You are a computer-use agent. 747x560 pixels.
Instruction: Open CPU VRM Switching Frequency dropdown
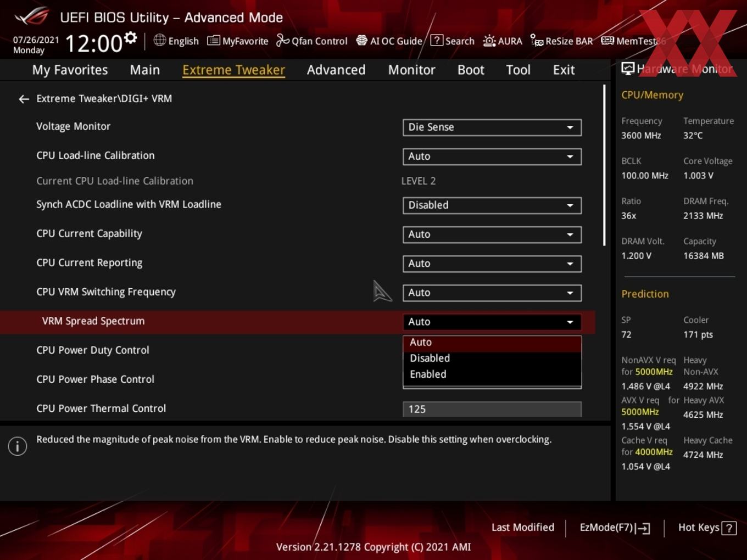tap(492, 293)
